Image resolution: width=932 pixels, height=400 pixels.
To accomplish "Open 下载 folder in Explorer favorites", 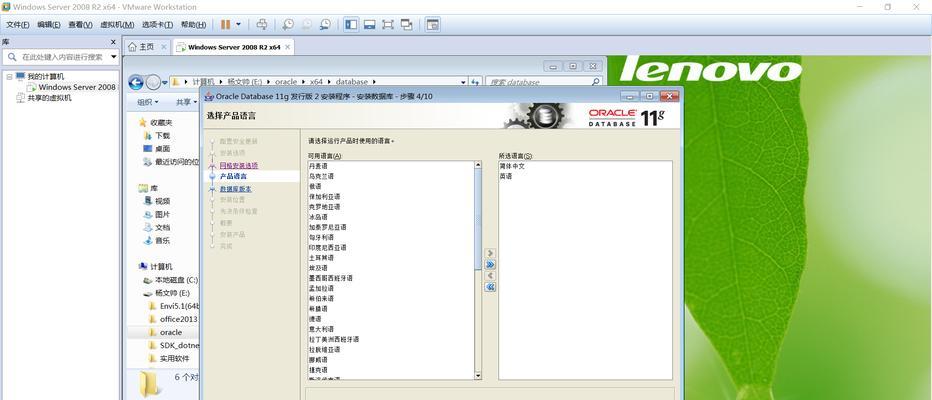I will pyautogui.click(x=162, y=136).
